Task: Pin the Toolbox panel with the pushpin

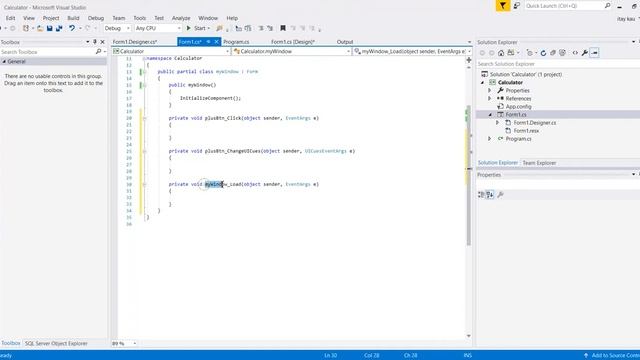Action: (95, 42)
